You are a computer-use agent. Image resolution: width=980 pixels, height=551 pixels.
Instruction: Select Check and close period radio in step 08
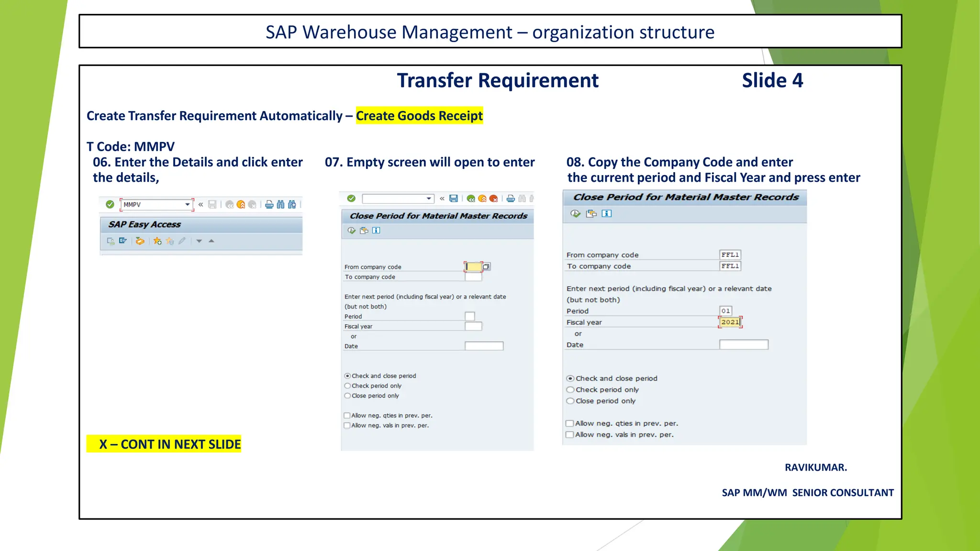(x=570, y=378)
